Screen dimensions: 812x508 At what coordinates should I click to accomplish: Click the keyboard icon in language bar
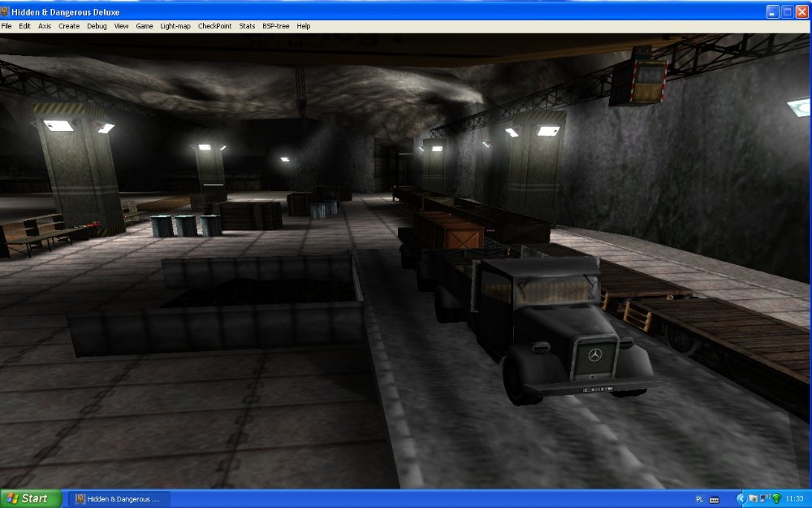point(714,500)
